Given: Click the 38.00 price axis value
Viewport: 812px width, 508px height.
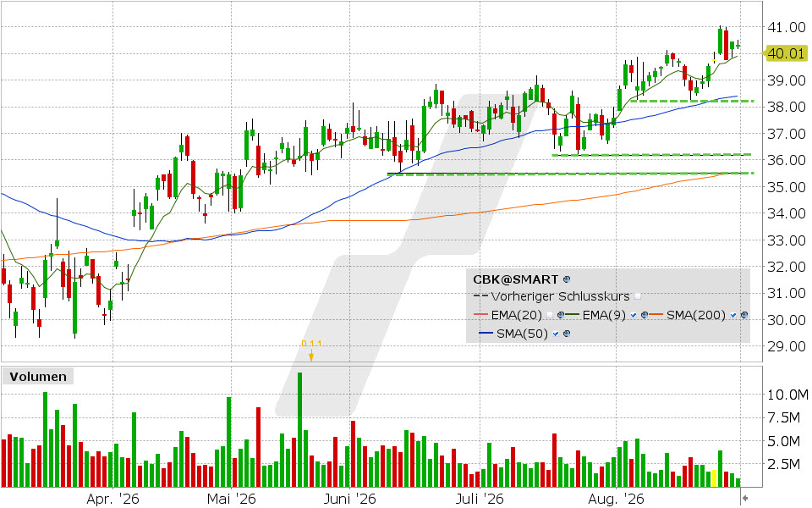Looking at the screenshot, I should (x=786, y=107).
